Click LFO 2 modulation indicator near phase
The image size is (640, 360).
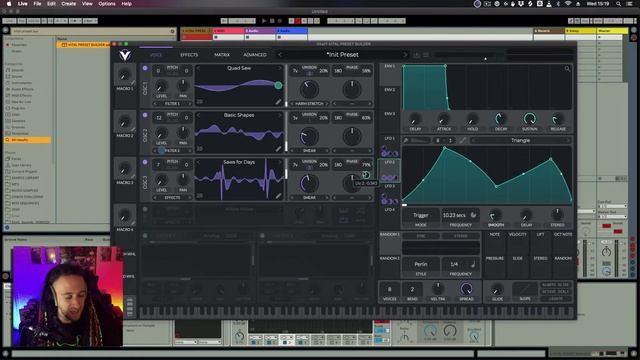tap(366, 175)
